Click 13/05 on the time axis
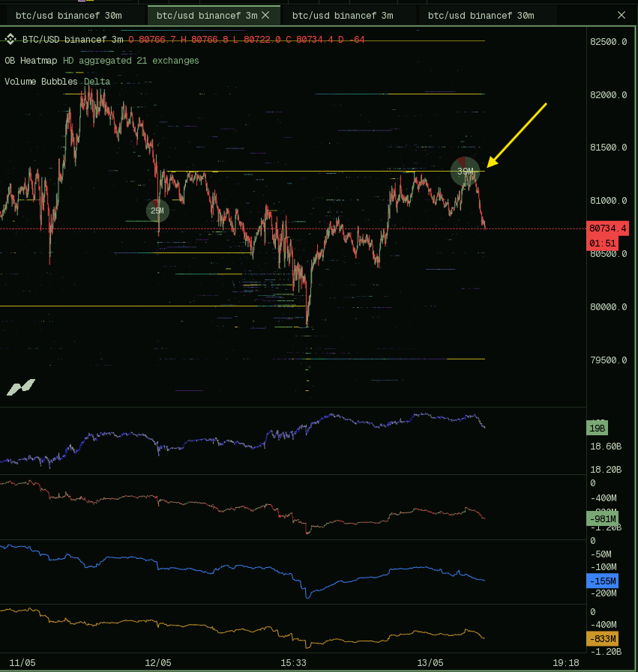The image size is (638, 672). click(x=430, y=662)
